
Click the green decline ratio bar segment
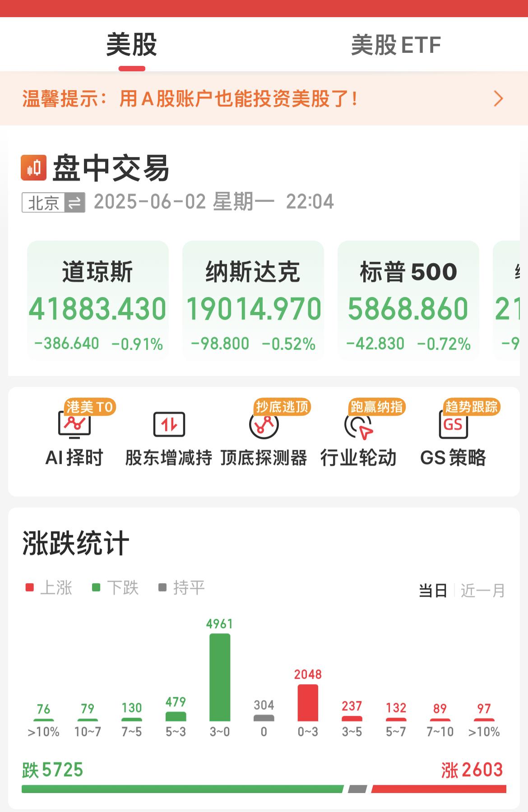tap(183, 789)
